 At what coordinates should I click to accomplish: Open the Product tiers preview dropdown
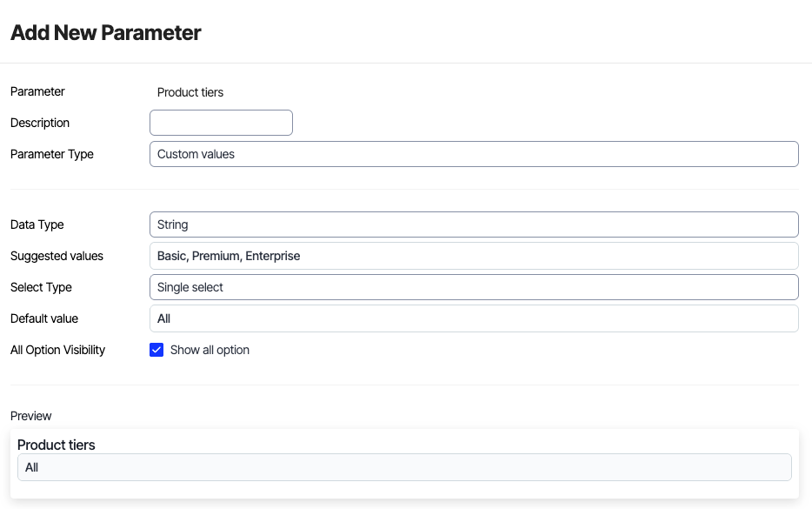(404, 467)
